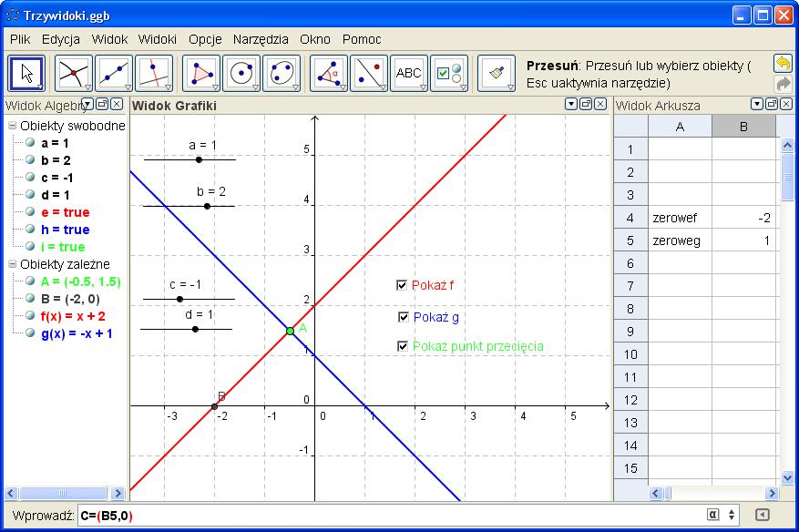Open the Edycja menu
The height and width of the screenshot is (532, 799).
click(61, 39)
